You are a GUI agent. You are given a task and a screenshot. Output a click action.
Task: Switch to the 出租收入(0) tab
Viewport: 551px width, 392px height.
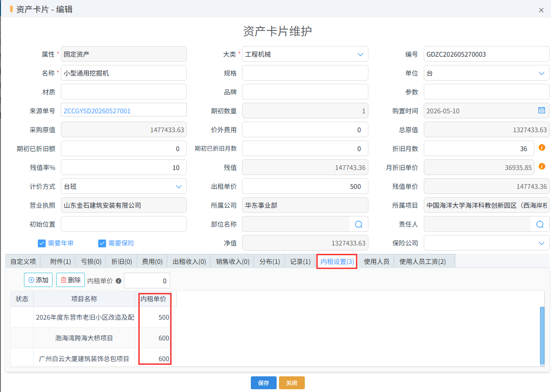189,262
